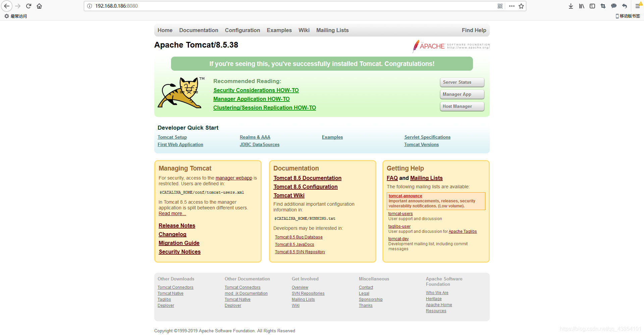The width and height of the screenshot is (644, 335).
Task: Click the Host Manager button
Action: 462,106
